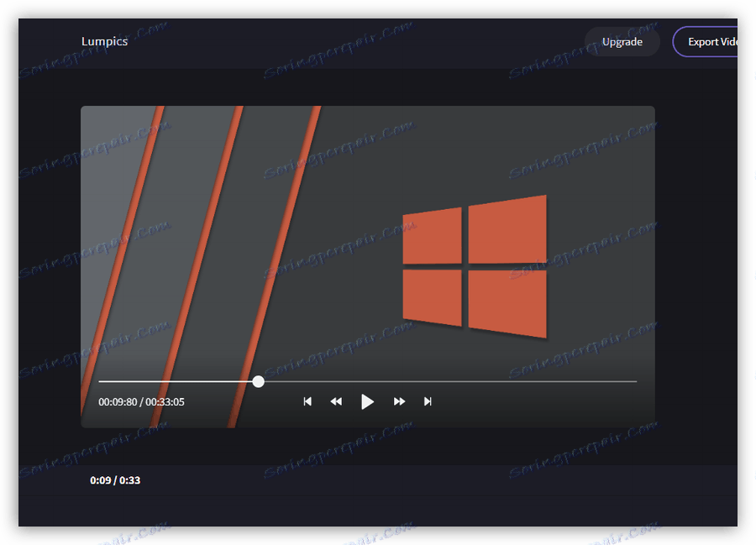Click the playback progress slider handle
This screenshot has height=545, width=756.
259,381
